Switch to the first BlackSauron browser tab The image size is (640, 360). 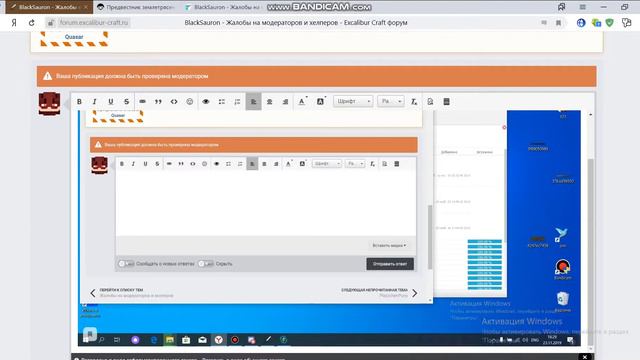[49, 7]
